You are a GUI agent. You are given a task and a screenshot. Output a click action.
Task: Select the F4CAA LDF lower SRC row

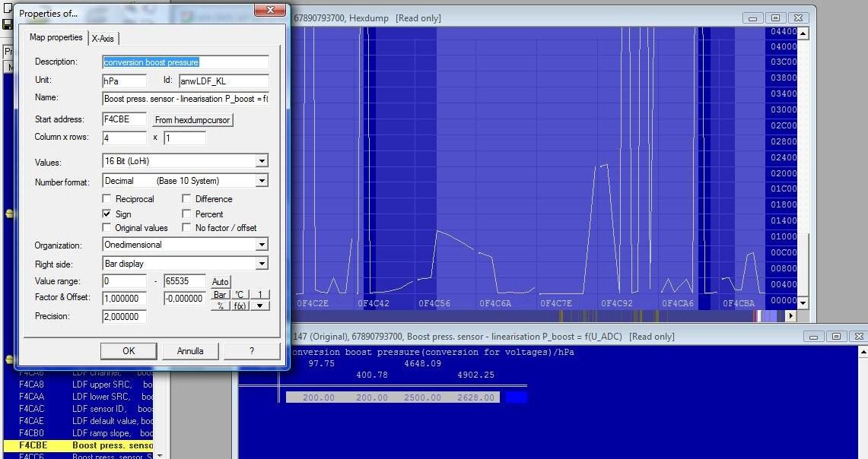(x=78, y=397)
